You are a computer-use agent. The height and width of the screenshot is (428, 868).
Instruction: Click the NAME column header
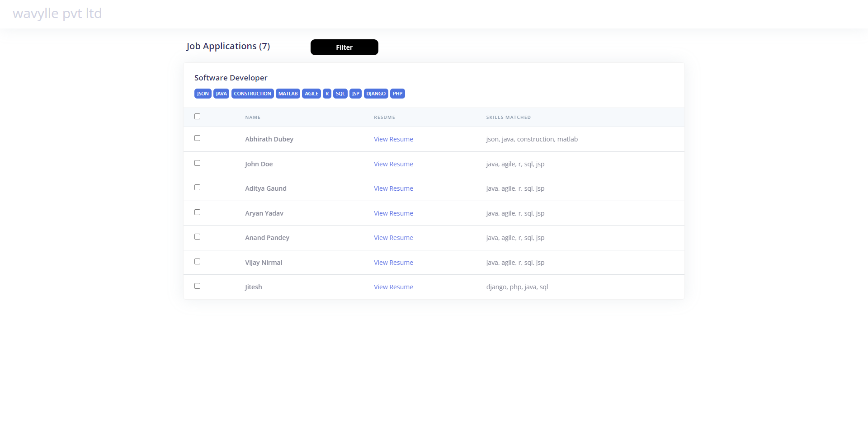253,118
